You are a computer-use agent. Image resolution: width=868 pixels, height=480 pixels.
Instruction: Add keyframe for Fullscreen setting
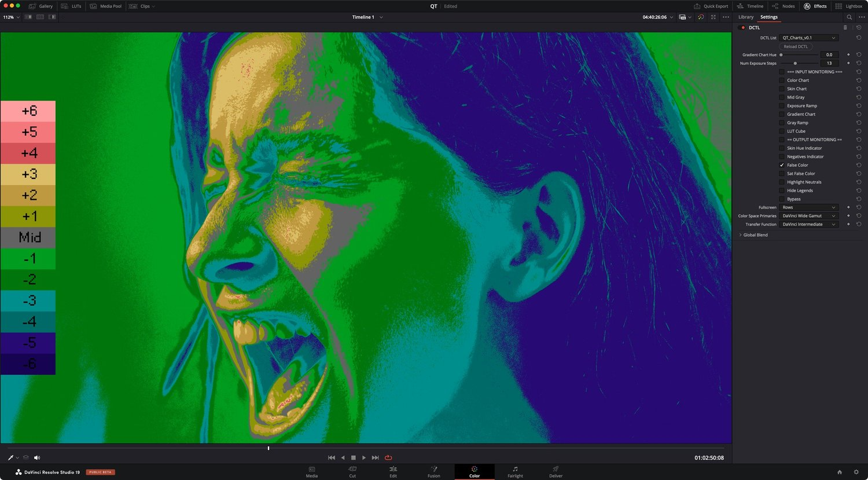(x=848, y=207)
